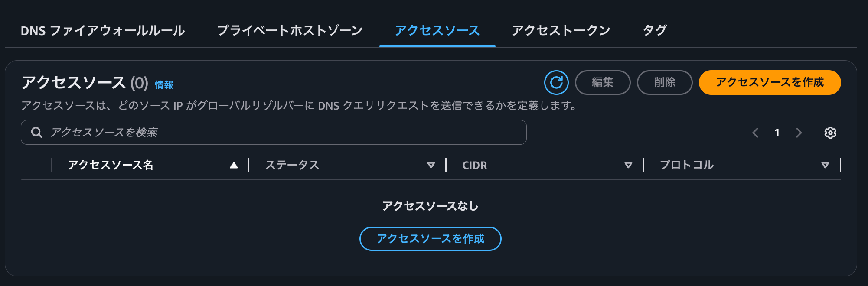Switch to the アクセストークン tab
Screen dimensions: 868x286
point(561,30)
